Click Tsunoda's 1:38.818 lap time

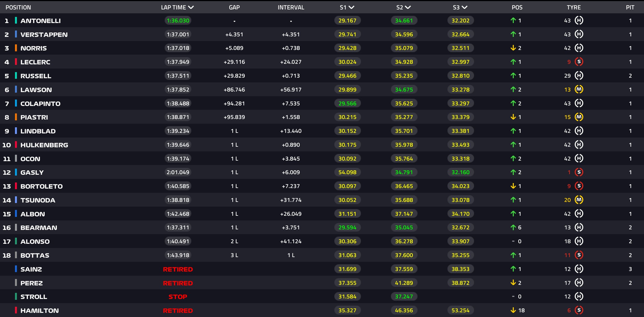coord(178,200)
